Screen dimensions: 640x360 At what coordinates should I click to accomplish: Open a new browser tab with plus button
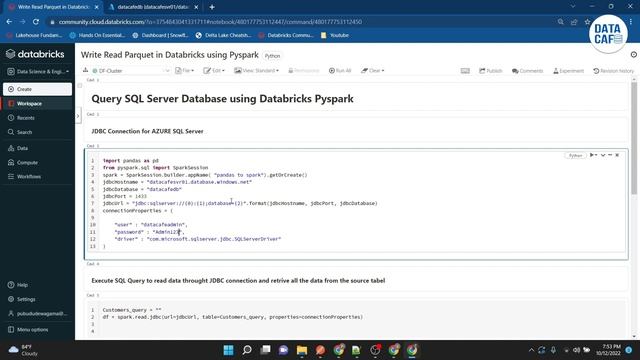(x=212, y=7)
